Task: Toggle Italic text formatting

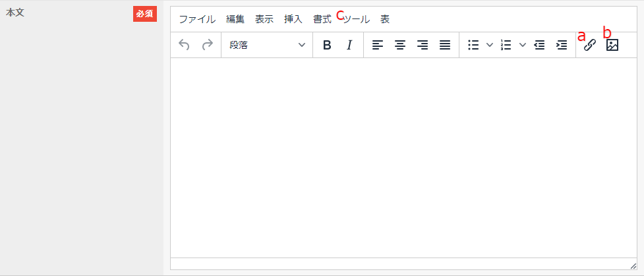Action: point(349,45)
